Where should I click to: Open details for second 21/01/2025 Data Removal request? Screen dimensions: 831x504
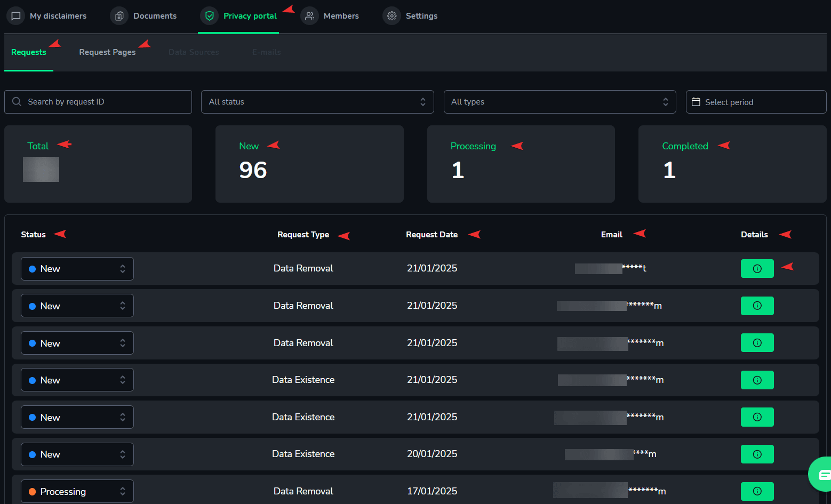757,306
